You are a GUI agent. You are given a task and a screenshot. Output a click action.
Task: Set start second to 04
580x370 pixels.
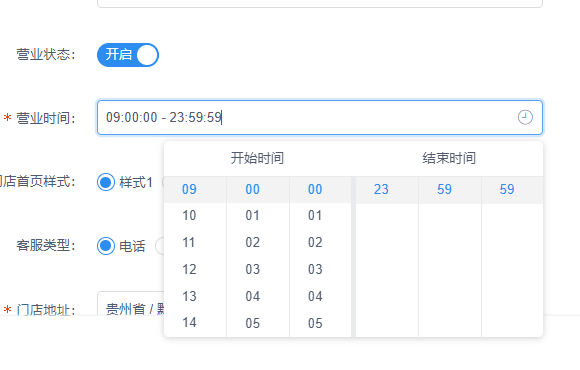click(320, 296)
